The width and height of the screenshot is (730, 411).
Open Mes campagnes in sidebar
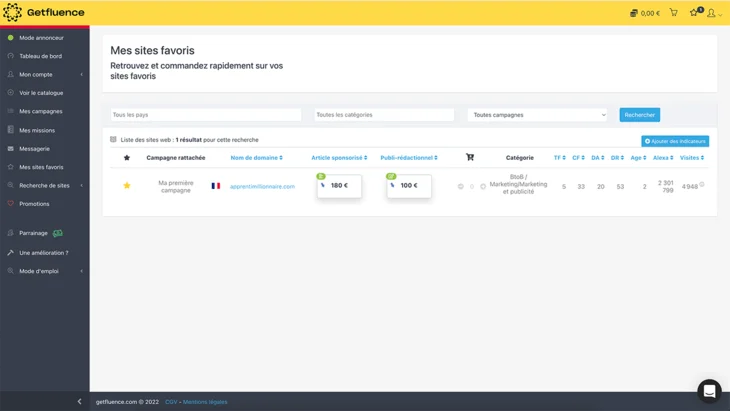pos(41,112)
